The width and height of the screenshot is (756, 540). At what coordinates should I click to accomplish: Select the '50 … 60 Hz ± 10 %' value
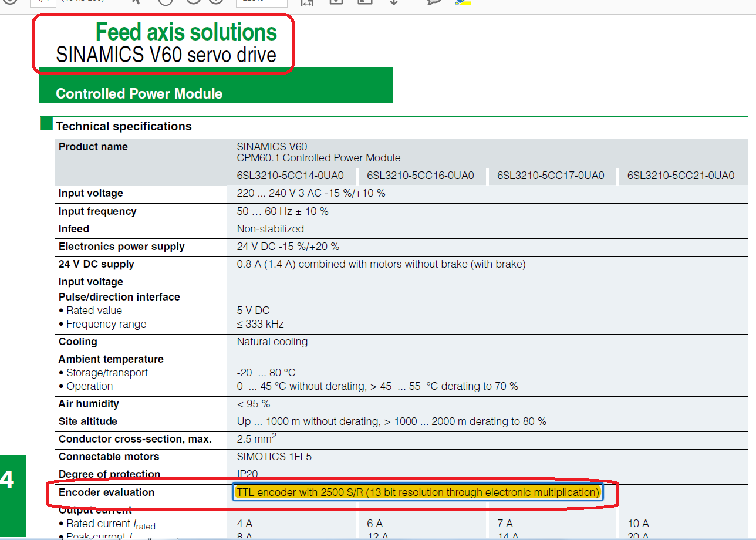[283, 211]
